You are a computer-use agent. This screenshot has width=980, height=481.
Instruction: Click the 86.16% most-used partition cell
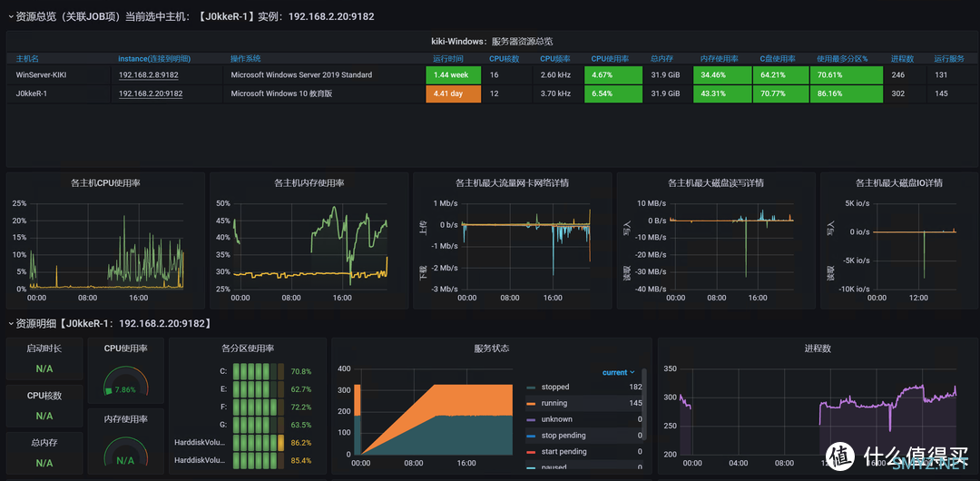(847, 93)
